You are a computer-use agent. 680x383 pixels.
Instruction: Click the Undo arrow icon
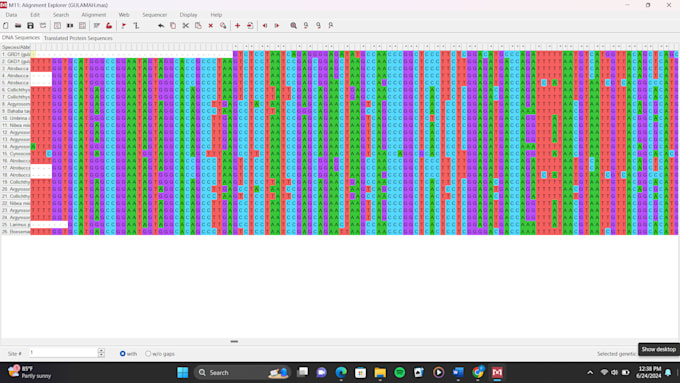tap(161, 26)
